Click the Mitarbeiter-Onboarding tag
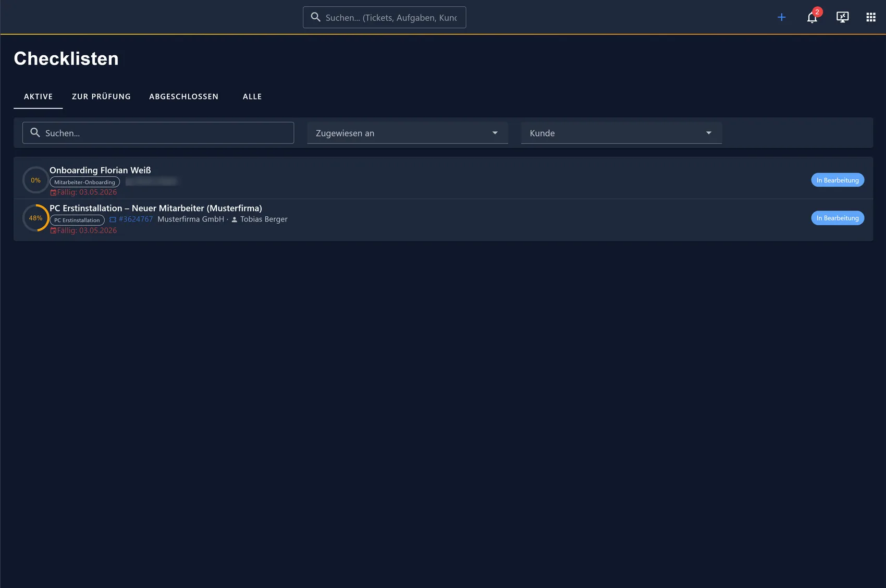 click(x=84, y=182)
